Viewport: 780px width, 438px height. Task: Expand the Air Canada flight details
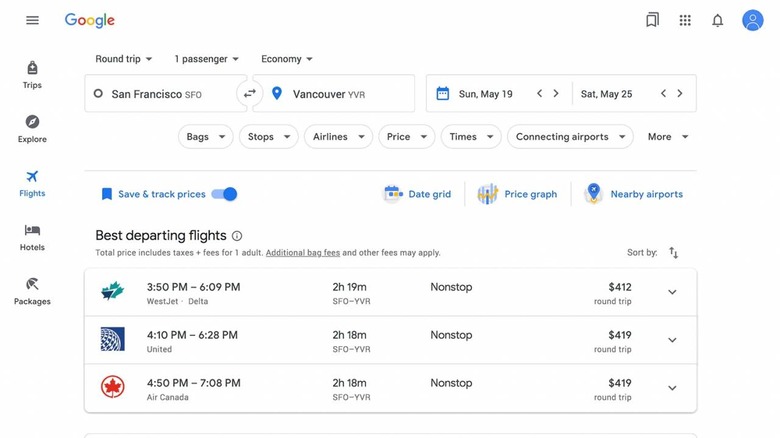672,388
